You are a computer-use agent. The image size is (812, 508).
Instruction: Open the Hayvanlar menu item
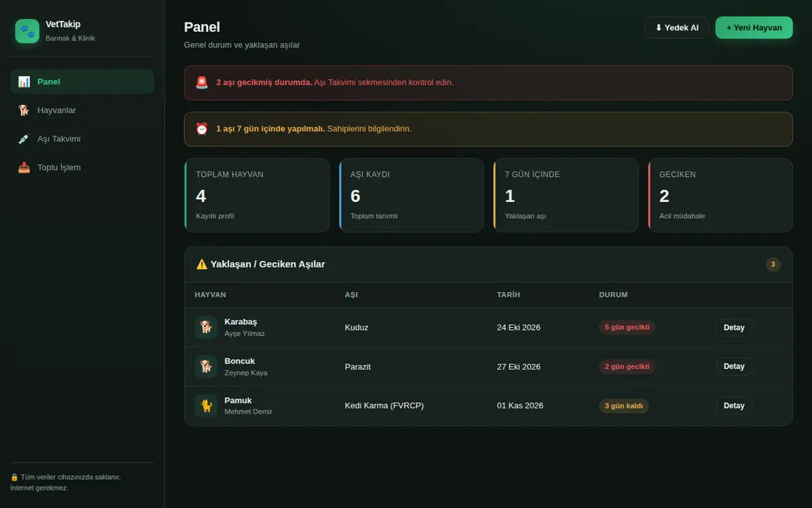[82, 110]
